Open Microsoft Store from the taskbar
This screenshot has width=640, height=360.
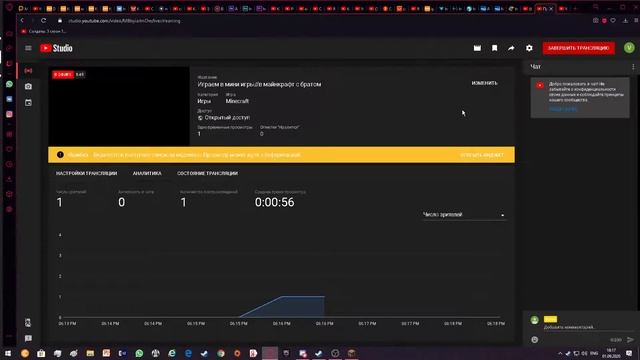pyautogui.click(x=41, y=353)
